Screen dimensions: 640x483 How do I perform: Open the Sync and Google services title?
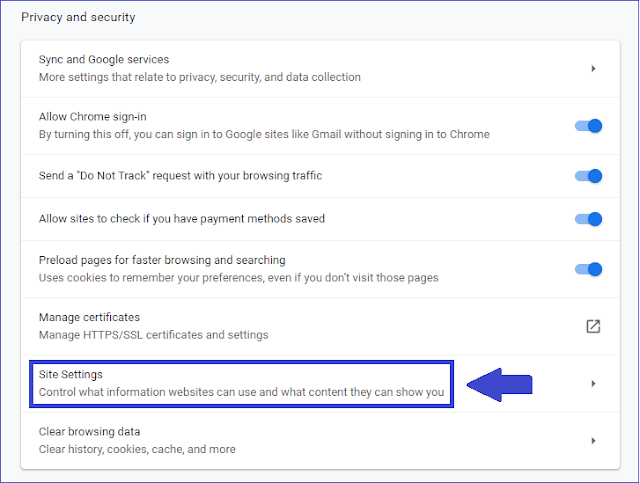104,60
